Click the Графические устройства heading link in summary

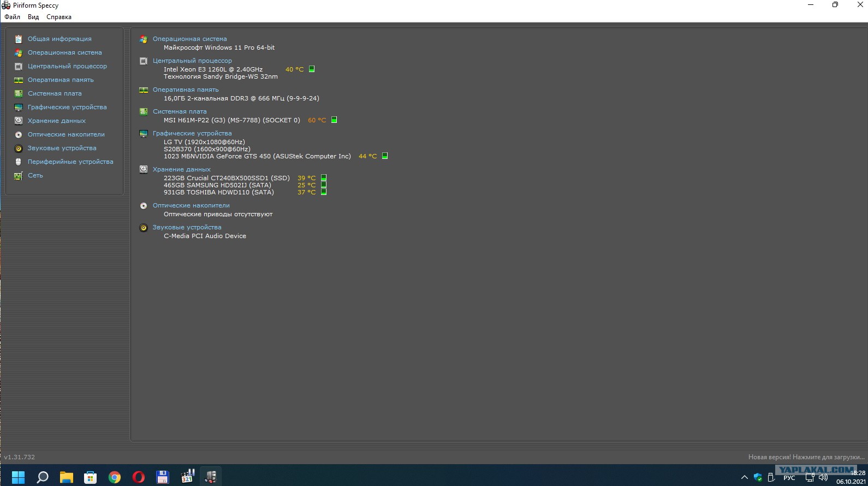192,133
